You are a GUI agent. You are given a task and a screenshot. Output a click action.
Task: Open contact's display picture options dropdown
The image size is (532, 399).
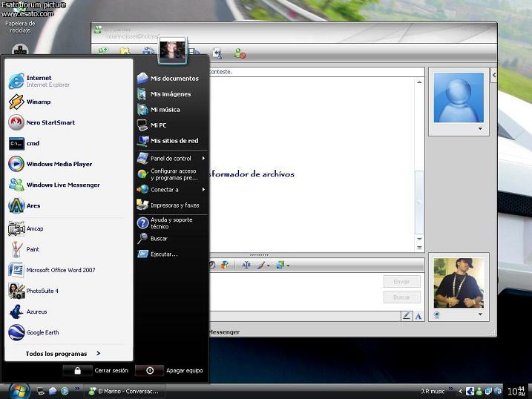pos(480,129)
